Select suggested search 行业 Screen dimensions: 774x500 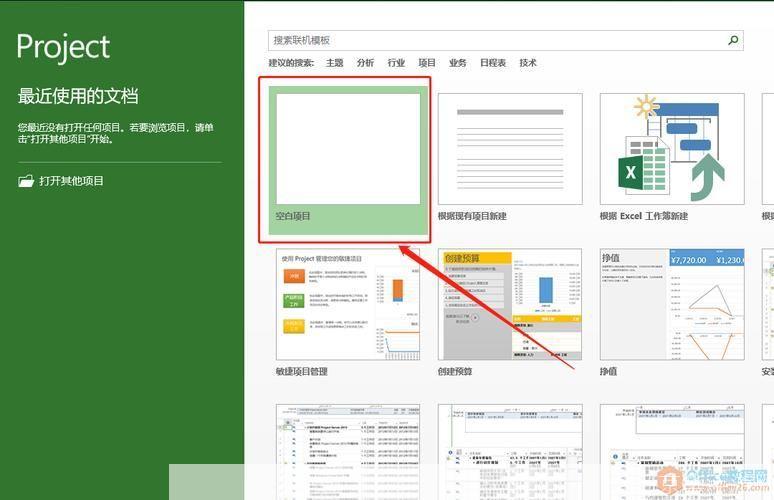396,63
